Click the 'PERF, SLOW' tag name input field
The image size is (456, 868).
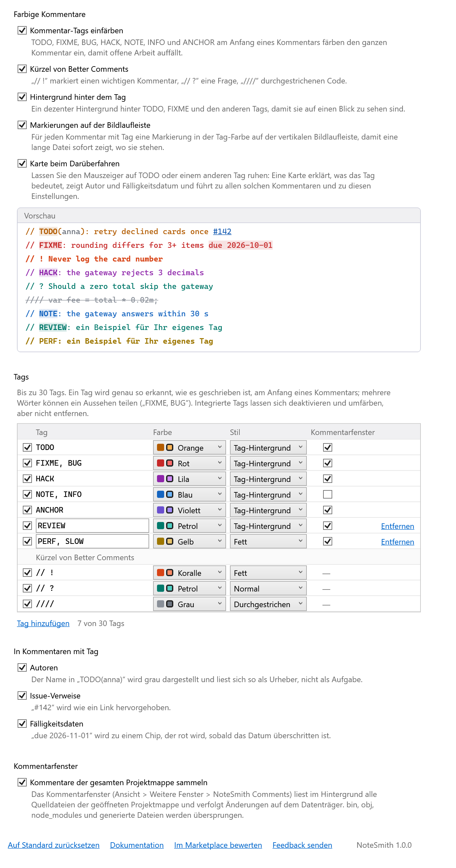click(93, 541)
